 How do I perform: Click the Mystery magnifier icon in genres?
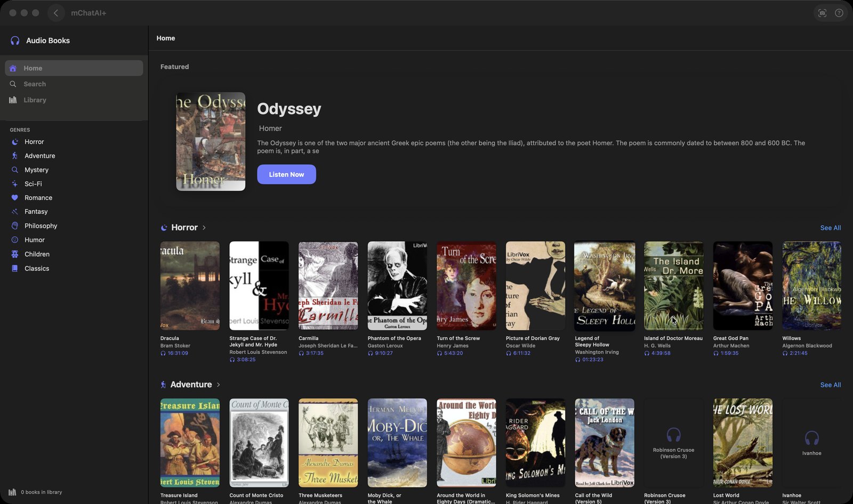pyautogui.click(x=15, y=170)
